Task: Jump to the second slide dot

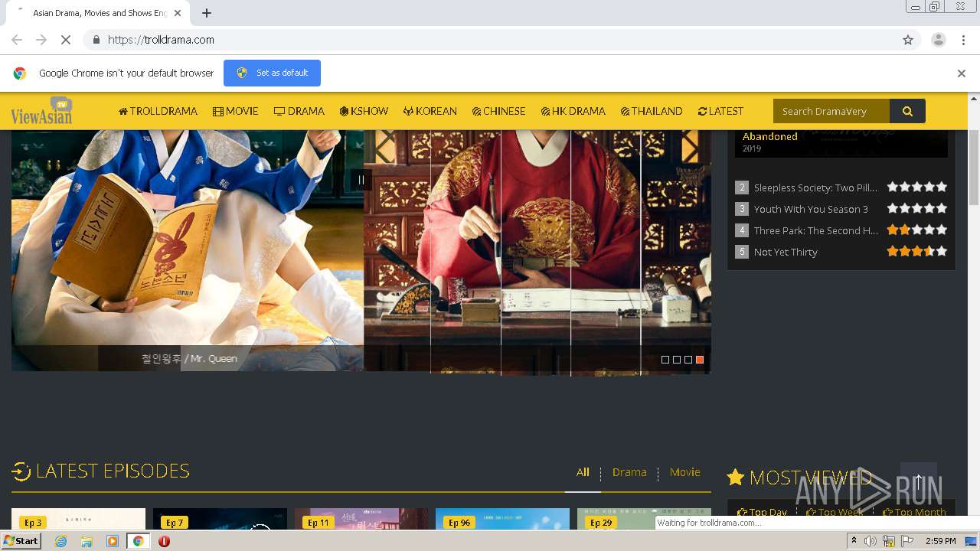Action: [x=677, y=360]
